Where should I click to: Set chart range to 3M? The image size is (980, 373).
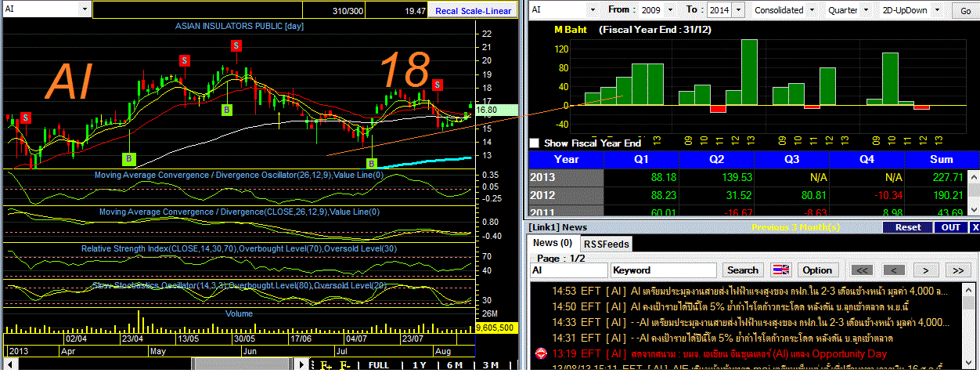click(x=491, y=366)
